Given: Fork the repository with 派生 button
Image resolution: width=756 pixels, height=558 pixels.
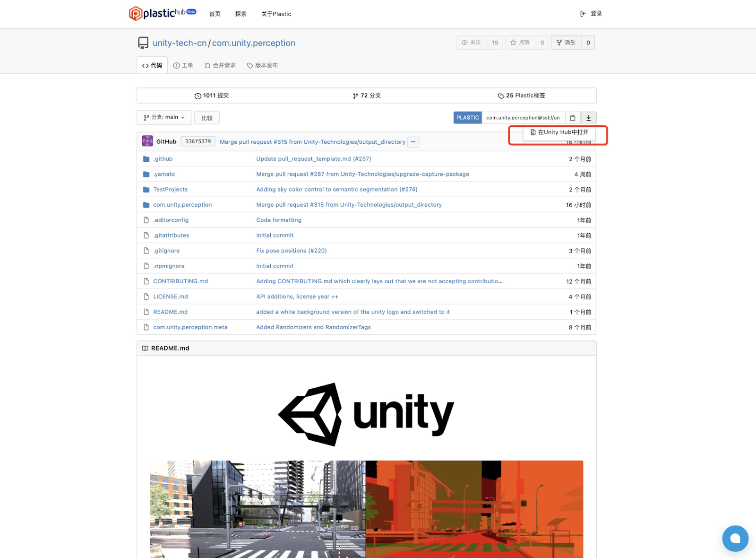Looking at the screenshot, I should coord(567,43).
